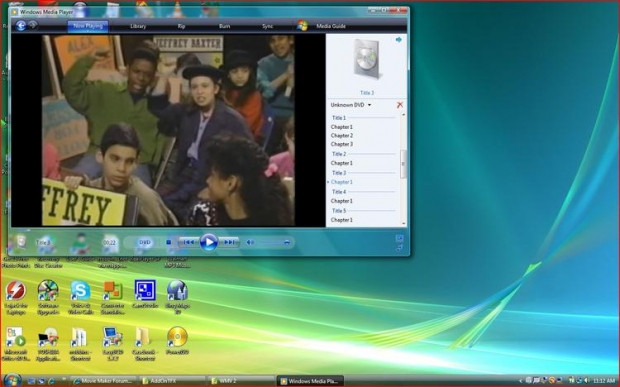Screen dimensions: 620x387
Task: Click the Show Desktop Quick Launch icon
Action: [32, 381]
